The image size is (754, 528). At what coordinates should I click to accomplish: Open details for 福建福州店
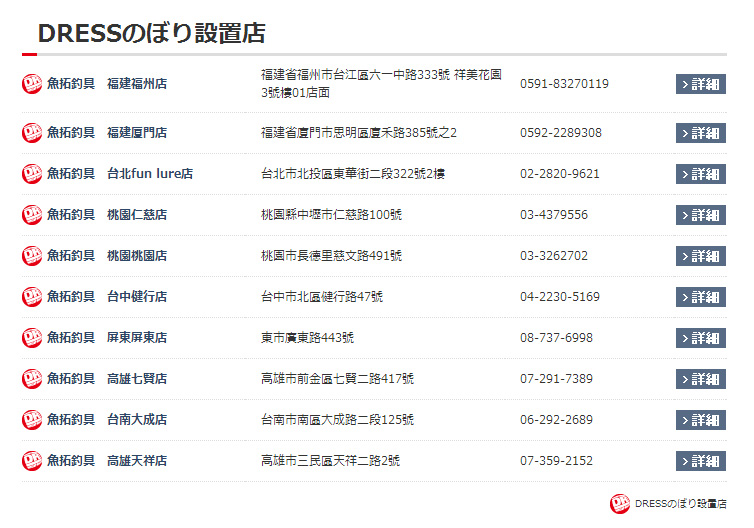(701, 84)
